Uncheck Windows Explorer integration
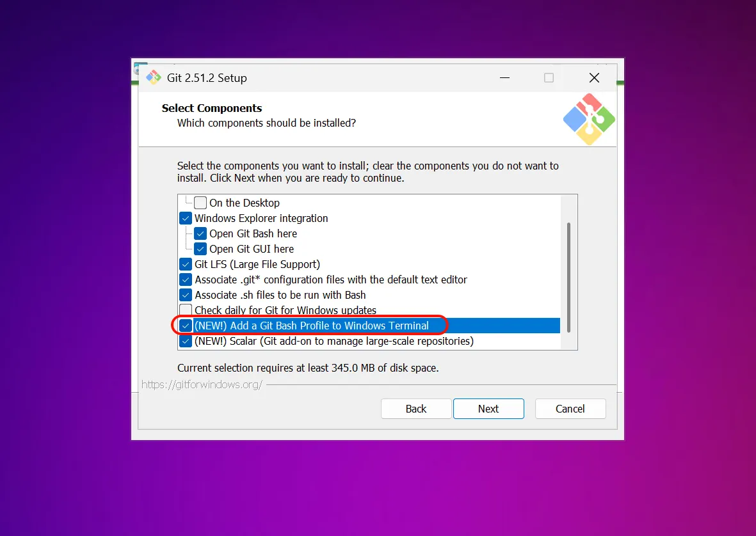This screenshot has width=756, height=536. tap(186, 218)
